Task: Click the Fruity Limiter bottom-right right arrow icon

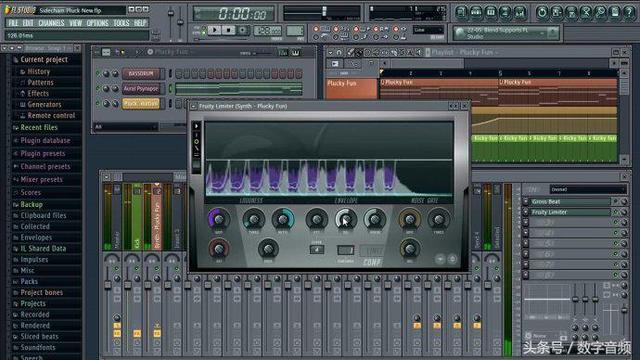Action: point(452,259)
